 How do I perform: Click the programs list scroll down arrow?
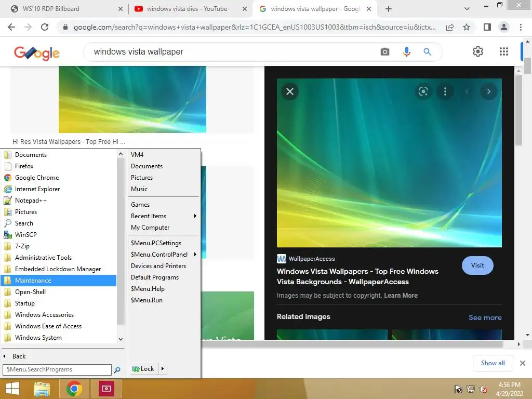121,339
